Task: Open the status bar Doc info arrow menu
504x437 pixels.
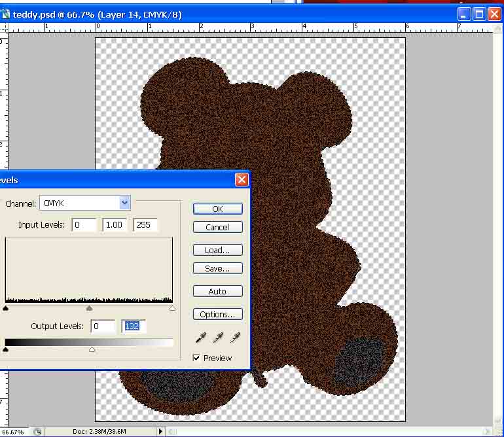Action: tap(161, 432)
